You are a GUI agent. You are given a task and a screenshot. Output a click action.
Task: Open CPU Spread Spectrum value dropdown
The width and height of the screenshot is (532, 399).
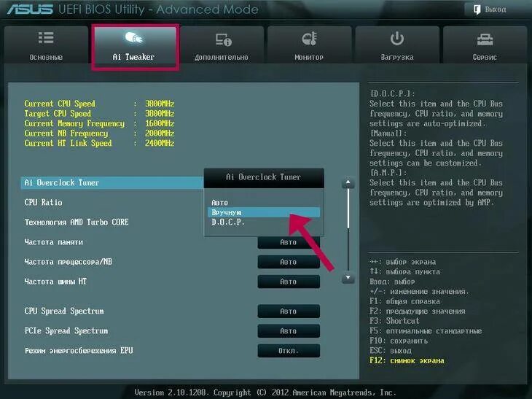click(x=289, y=311)
